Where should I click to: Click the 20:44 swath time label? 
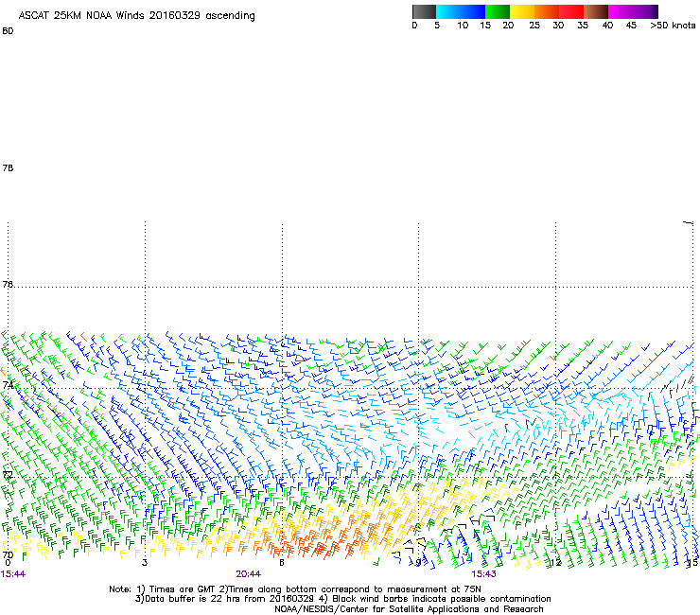pyautogui.click(x=248, y=574)
